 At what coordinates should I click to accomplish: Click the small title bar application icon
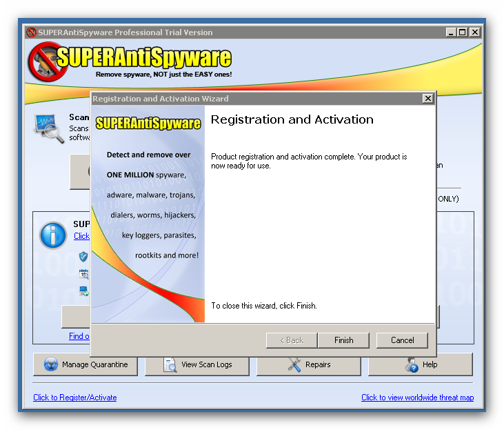(31, 32)
